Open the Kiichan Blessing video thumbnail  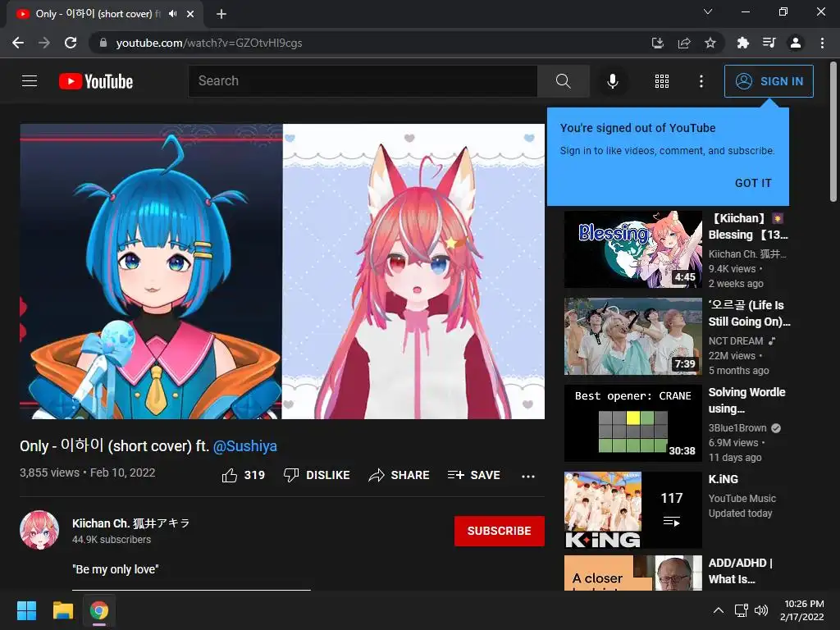(x=632, y=249)
